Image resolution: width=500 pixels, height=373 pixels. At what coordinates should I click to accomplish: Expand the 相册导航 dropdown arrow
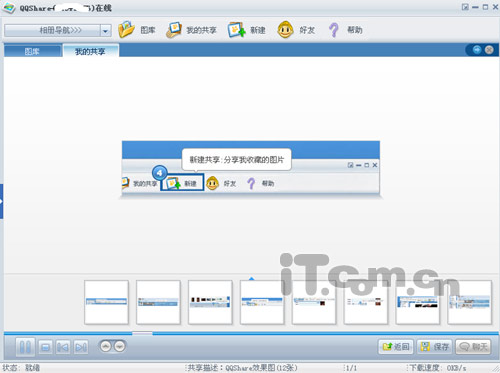click(x=106, y=31)
